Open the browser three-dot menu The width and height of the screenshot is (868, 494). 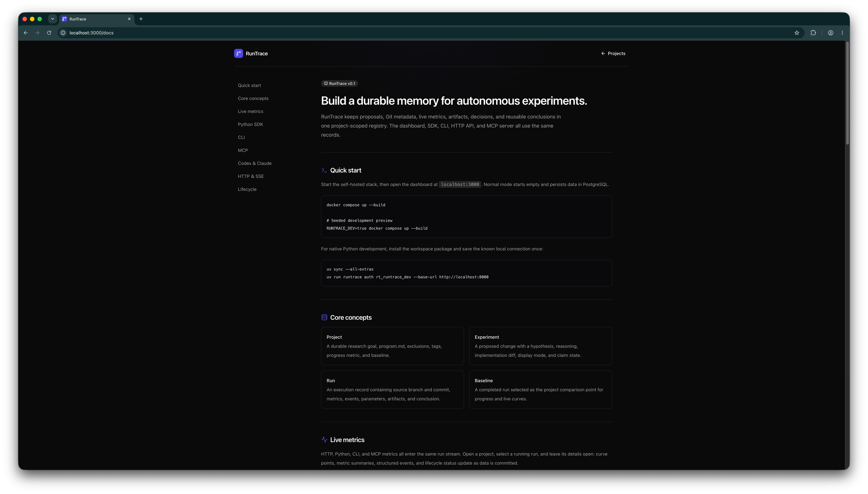click(x=842, y=33)
